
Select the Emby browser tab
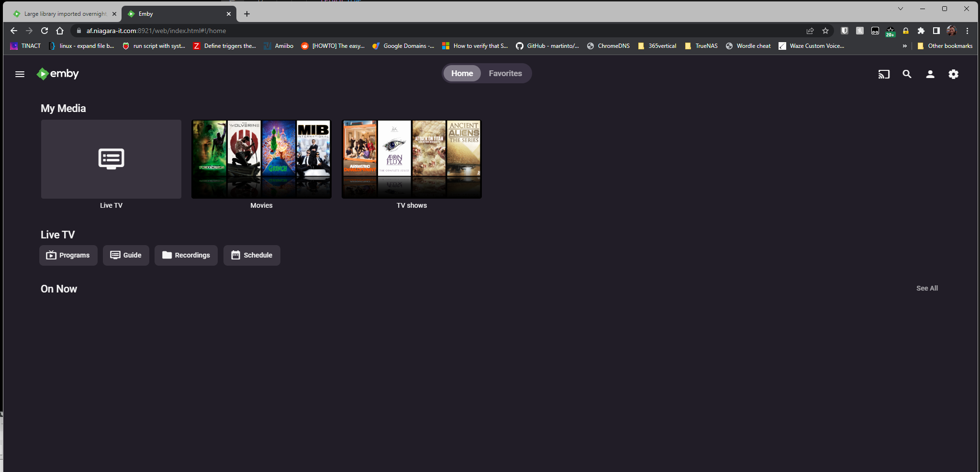[x=179, y=14]
